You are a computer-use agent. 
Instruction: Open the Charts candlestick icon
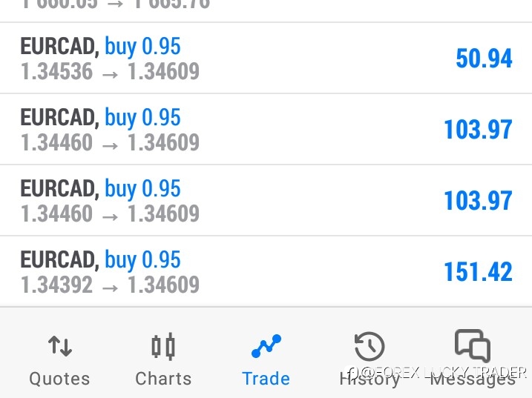(x=163, y=346)
